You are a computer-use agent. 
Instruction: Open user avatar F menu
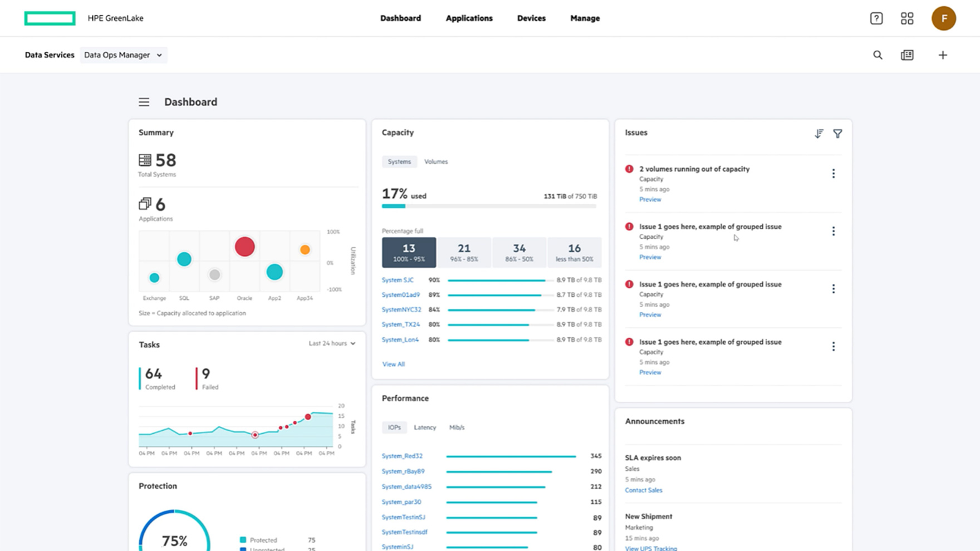pyautogui.click(x=943, y=18)
